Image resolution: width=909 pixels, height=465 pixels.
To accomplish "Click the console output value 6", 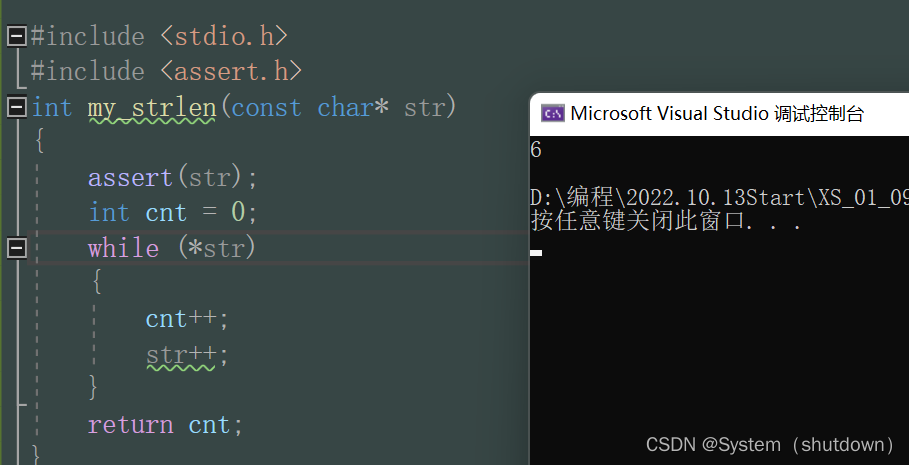I will [536, 151].
